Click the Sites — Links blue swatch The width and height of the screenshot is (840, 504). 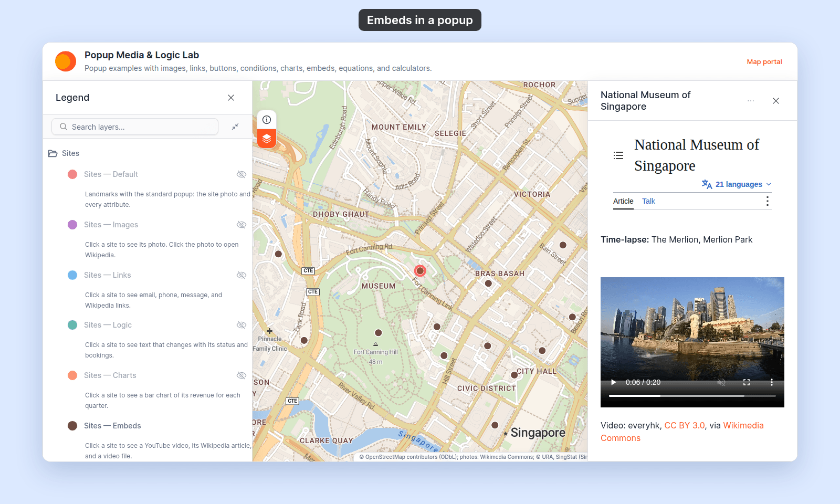click(x=72, y=275)
